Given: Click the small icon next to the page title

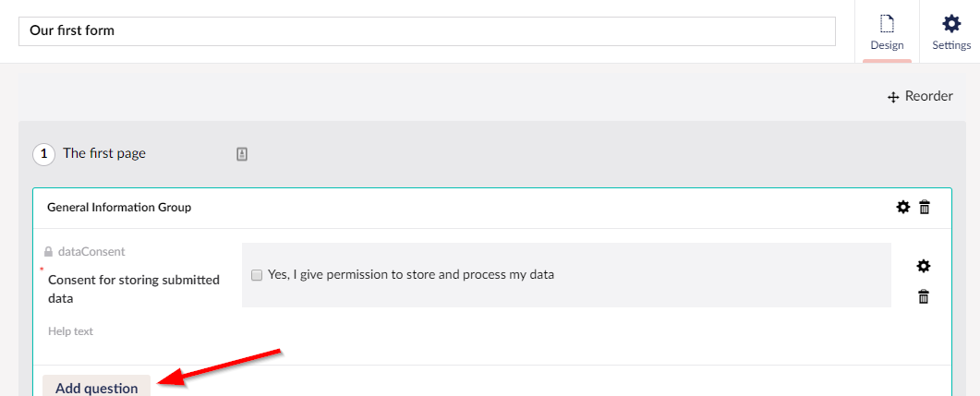Looking at the screenshot, I should [242, 154].
